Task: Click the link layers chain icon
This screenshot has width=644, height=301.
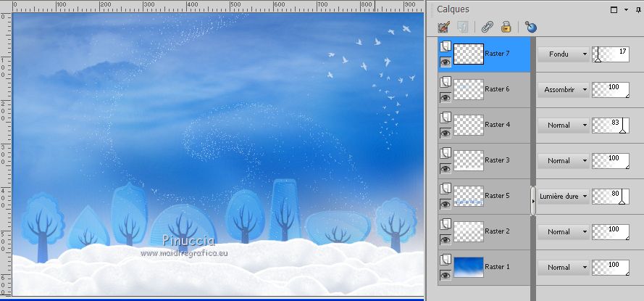Action: coord(487,27)
